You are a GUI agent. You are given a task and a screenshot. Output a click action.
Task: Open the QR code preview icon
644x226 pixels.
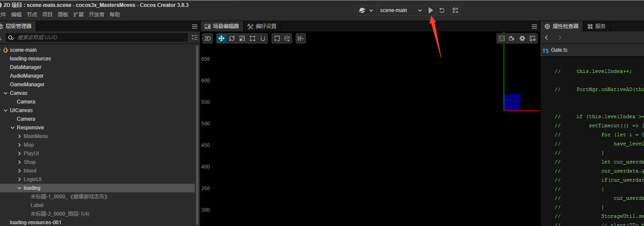(455, 10)
